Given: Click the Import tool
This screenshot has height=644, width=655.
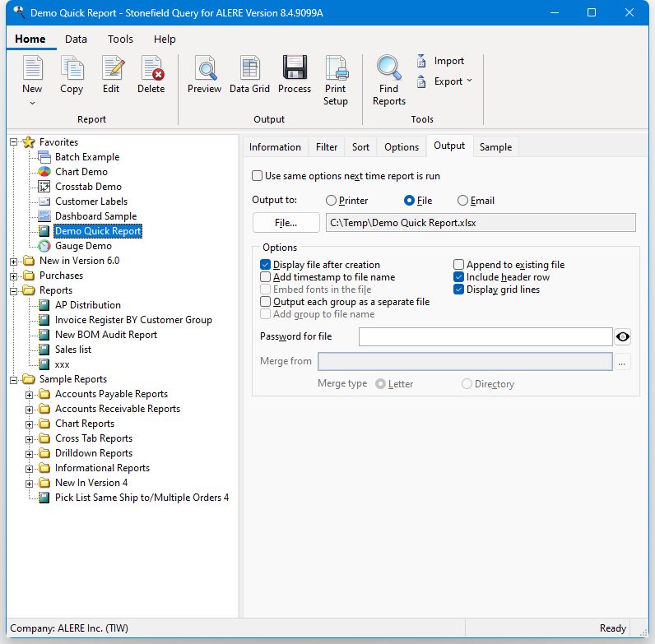Looking at the screenshot, I should [441, 61].
